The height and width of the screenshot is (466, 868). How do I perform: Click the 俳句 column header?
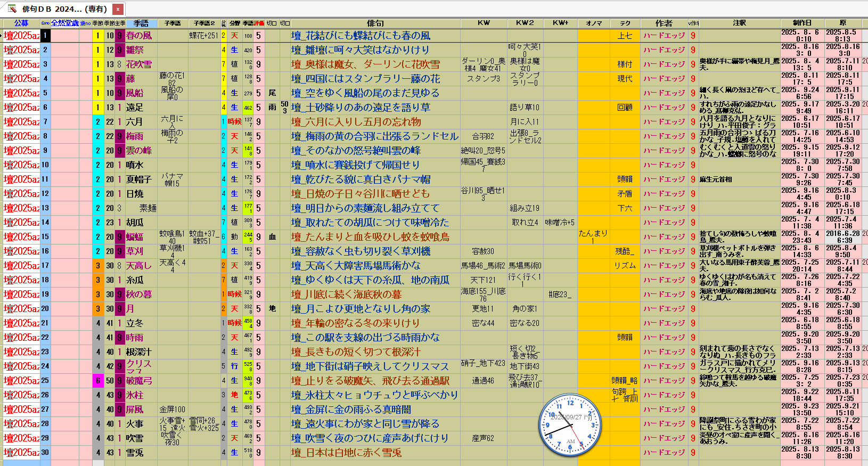coord(375,23)
